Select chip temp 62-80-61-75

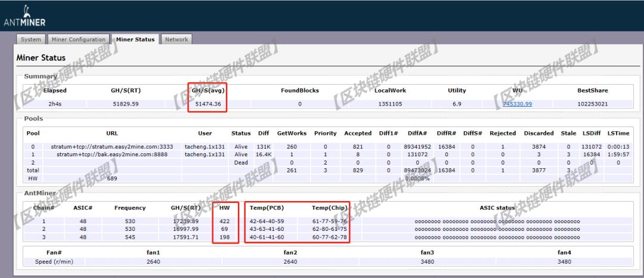[x=329, y=229]
